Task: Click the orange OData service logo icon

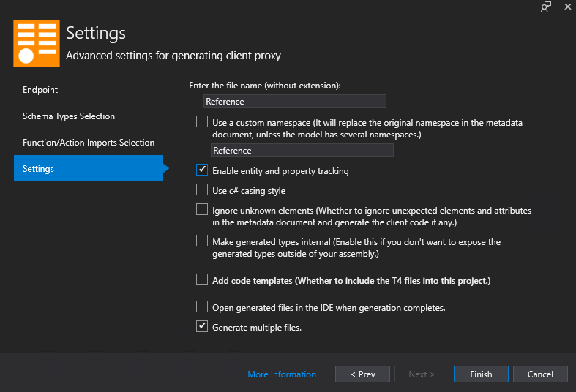Action: 37,43
